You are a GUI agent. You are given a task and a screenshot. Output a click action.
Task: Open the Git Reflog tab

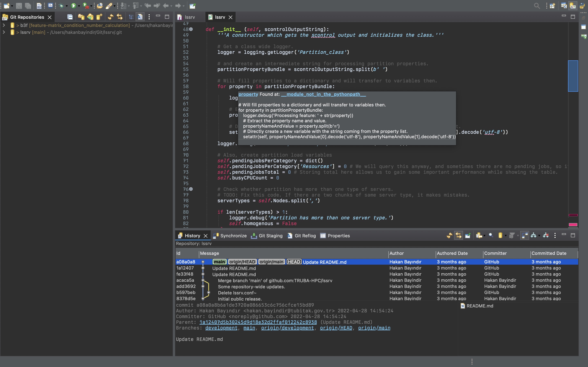coord(304,235)
